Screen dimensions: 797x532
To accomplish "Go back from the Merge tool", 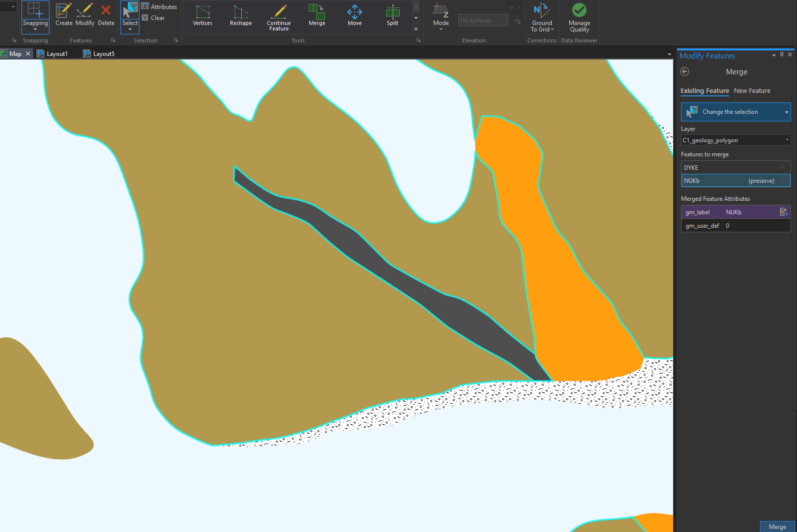I will point(685,71).
